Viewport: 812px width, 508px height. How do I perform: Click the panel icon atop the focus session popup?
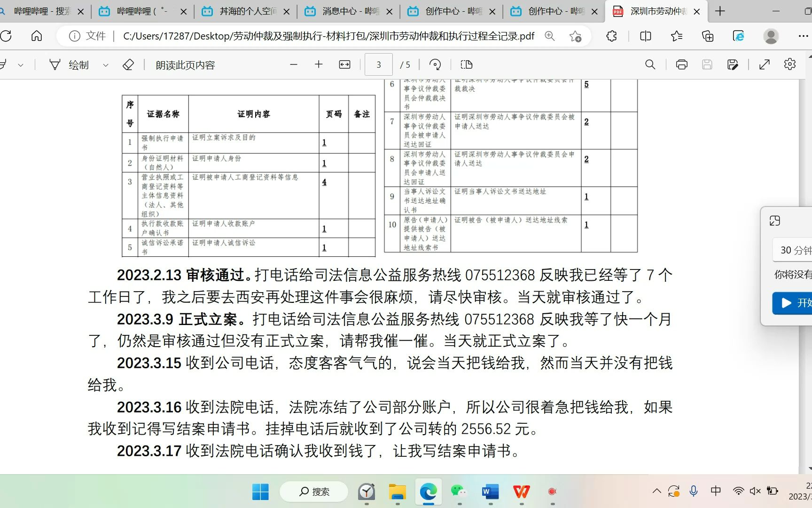point(775,221)
